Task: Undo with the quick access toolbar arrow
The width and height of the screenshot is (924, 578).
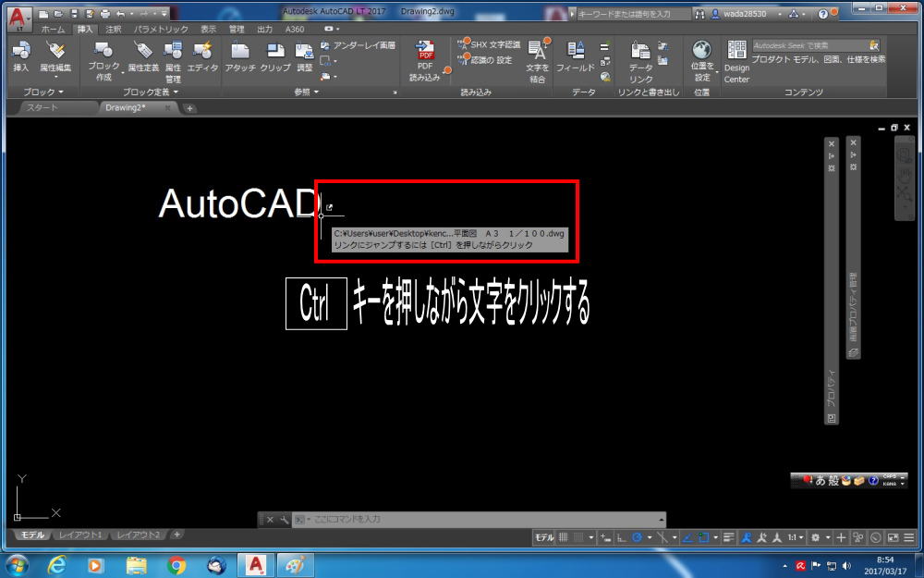Action: pos(120,14)
